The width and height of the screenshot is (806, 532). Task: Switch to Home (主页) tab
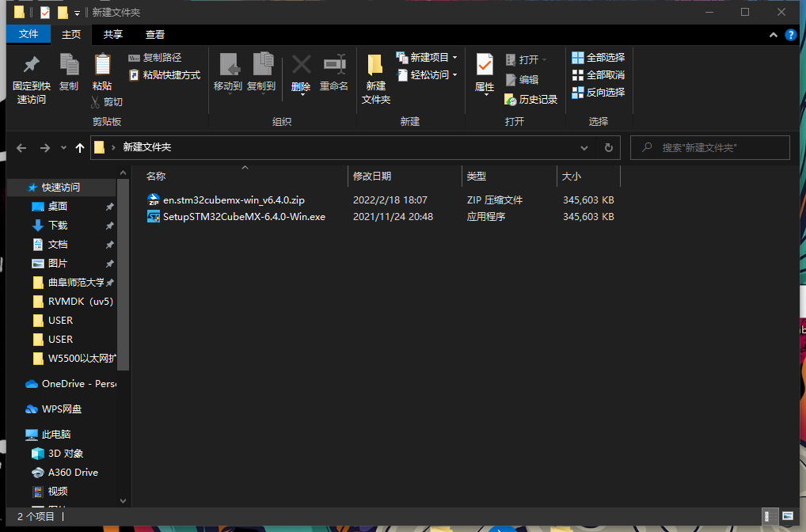[71, 35]
